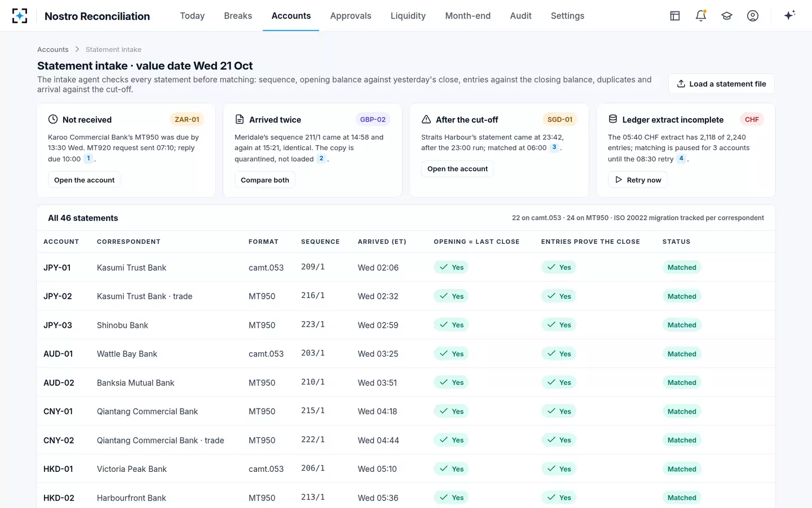This screenshot has height=508, width=812.
Task: Launch the sparkle AI assistant icon
Action: [789, 15]
